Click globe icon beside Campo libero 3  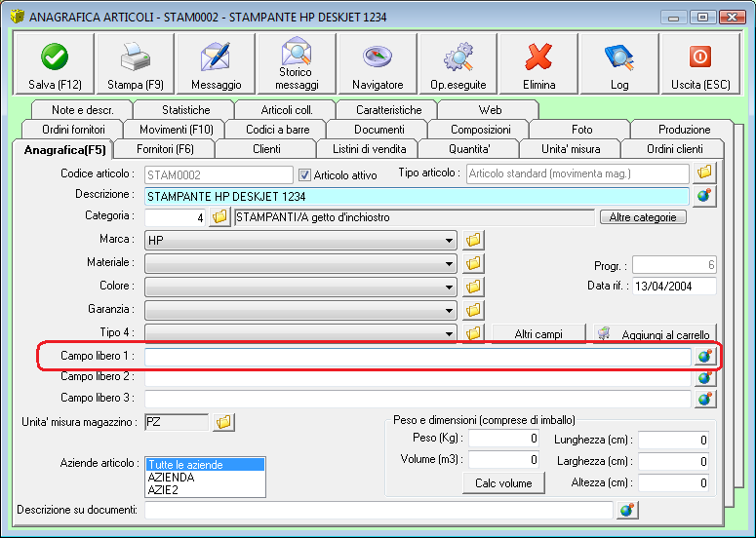click(705, 399)
